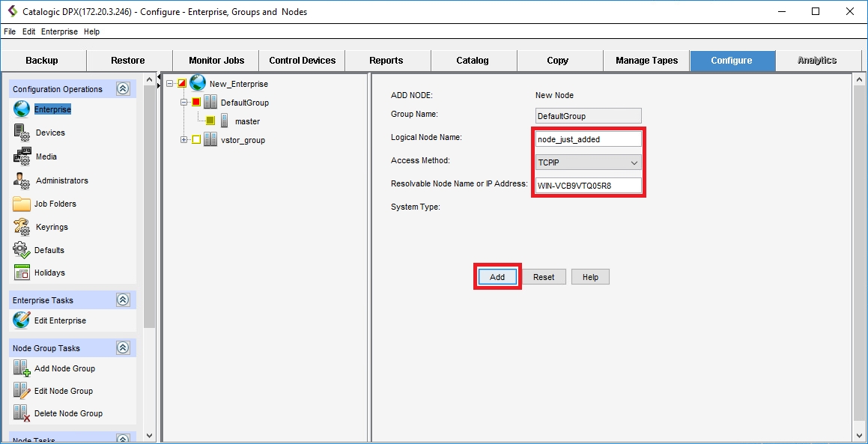
Task: Switch to the Monitor Jobs tab
Action: coord(216,61)
